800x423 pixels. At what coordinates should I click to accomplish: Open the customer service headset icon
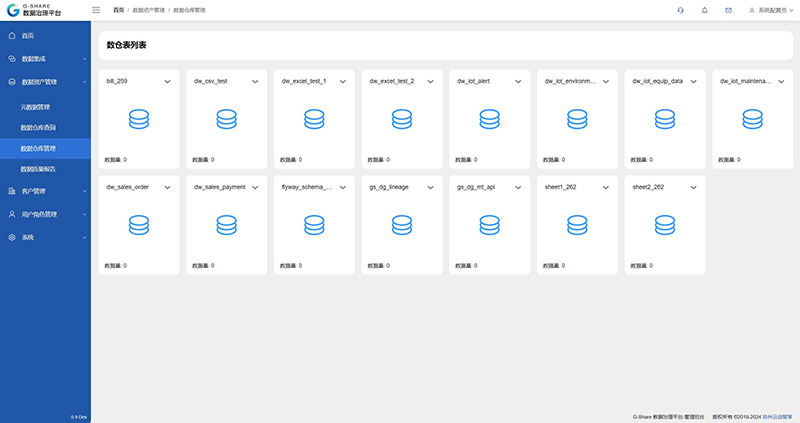(x=680, y=10)
